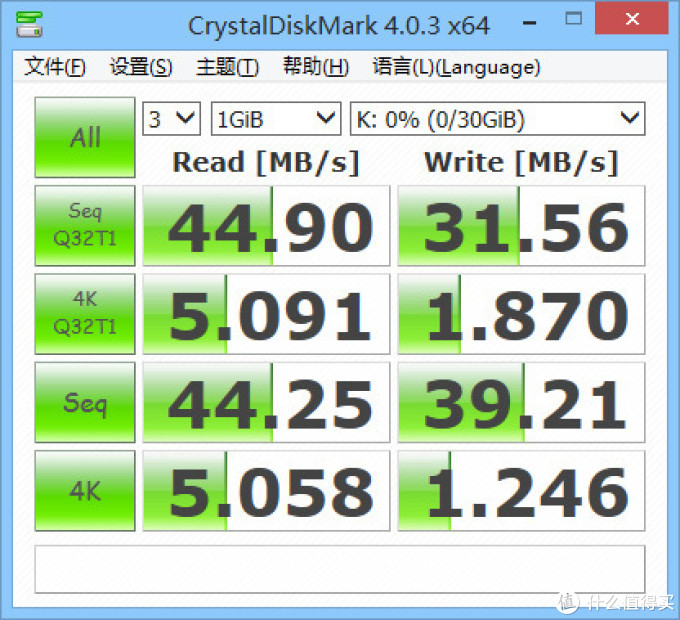Open the 帮助(H) menu
This screenshot has height=620, width=680.
[316, 67]
